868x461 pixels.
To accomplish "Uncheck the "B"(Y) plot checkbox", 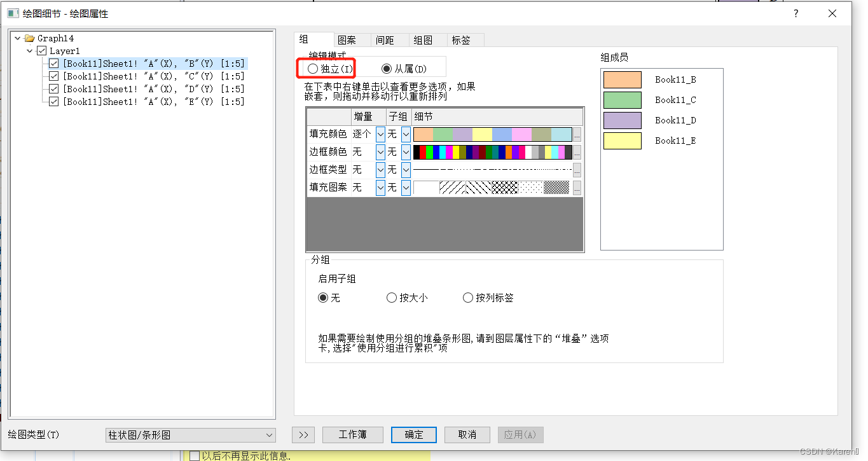I will (53, 64).
